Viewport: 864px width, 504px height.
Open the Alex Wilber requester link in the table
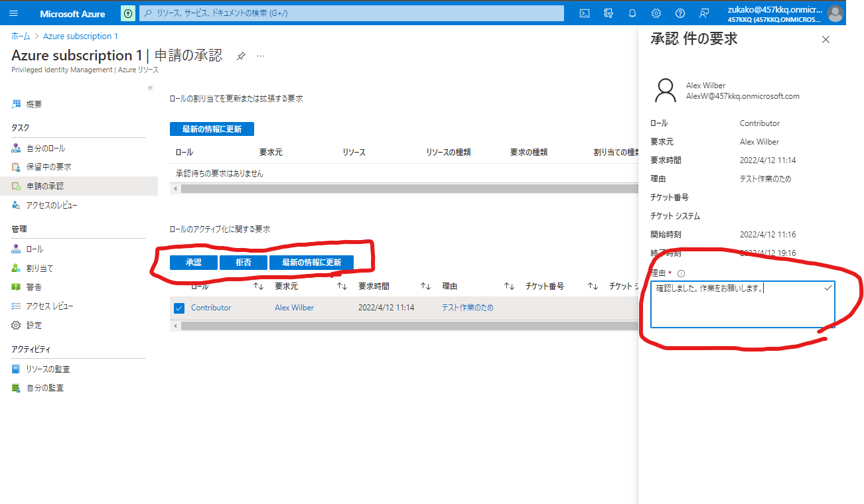[294, 308]
